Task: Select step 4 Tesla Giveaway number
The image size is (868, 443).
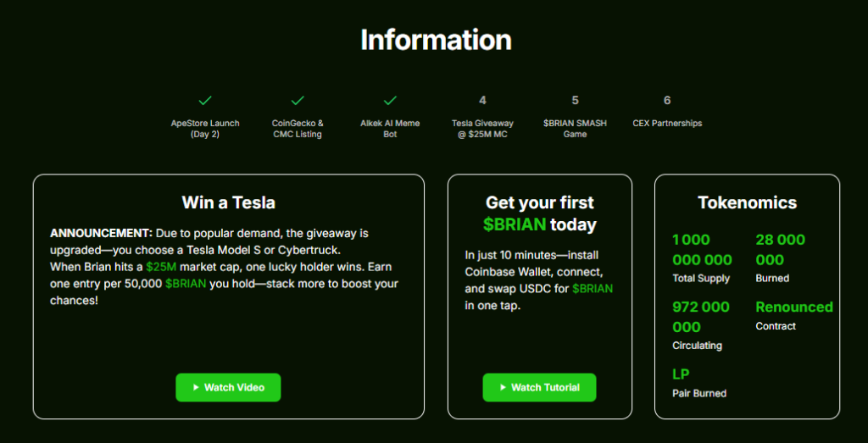Action: tap(482, 101)
